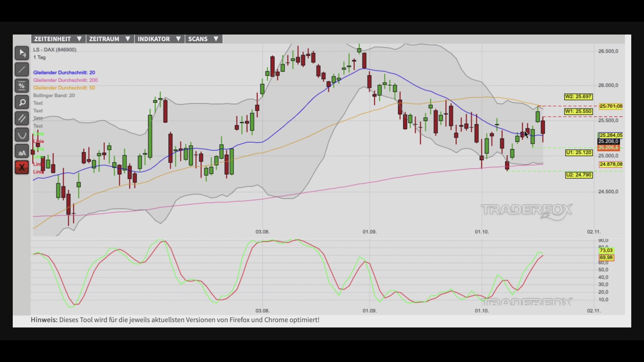Open the ZEITEINHEIT dropdown
This screenshot has width=644, height=362.
coord(58,39)
